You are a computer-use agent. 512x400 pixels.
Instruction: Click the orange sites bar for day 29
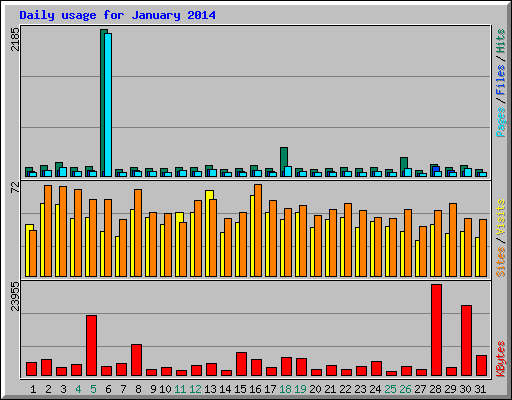click(x=453, y=240)
